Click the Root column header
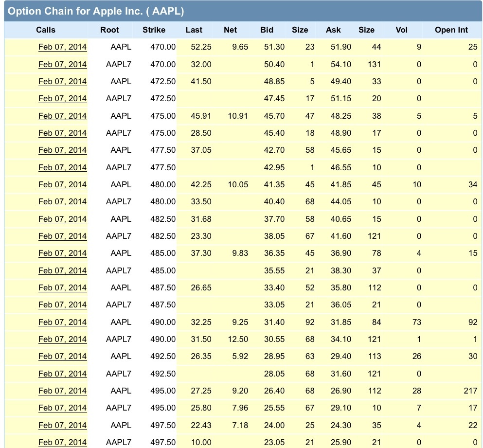Screen dimensions: 483x448 (x=109, y=30)
